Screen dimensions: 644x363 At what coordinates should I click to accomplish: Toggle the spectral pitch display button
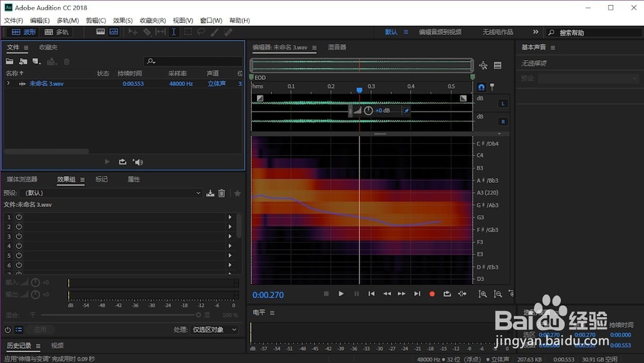114,32
